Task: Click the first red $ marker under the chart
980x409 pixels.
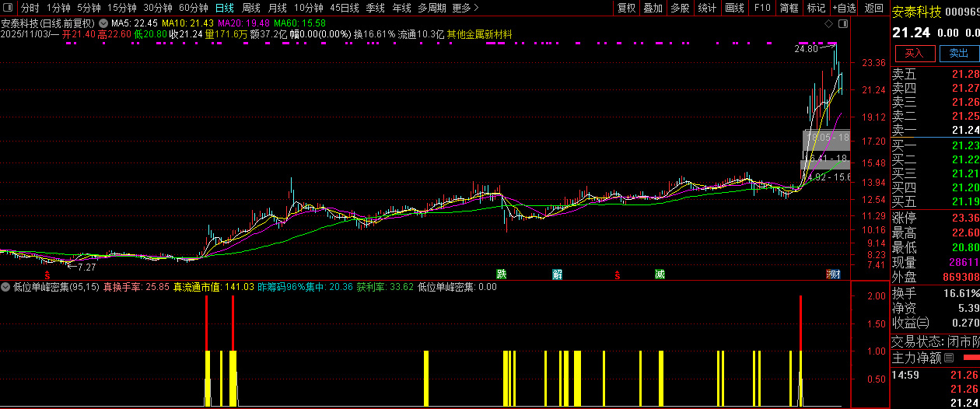Action: pyautogui.click(x=47, y=274)
